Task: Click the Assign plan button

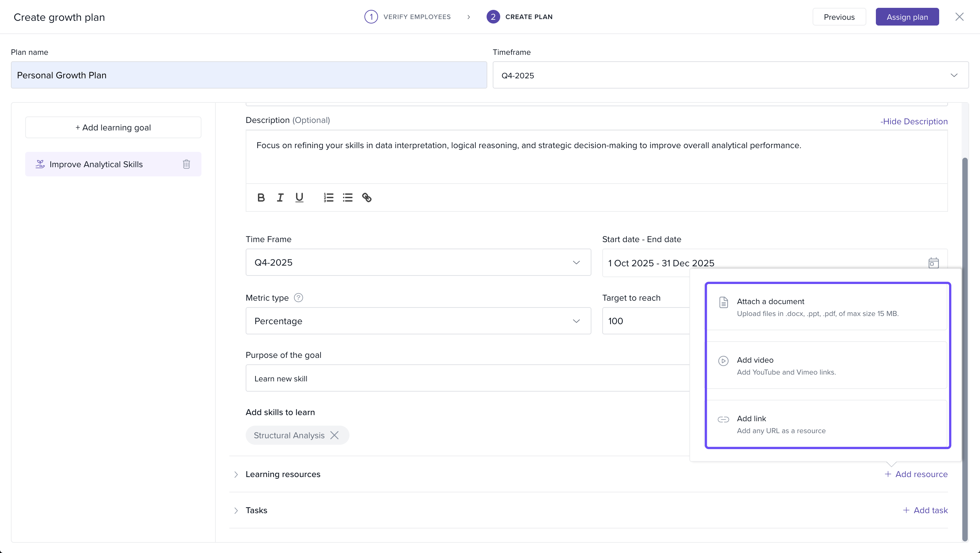Action: (x=907, y=17)
